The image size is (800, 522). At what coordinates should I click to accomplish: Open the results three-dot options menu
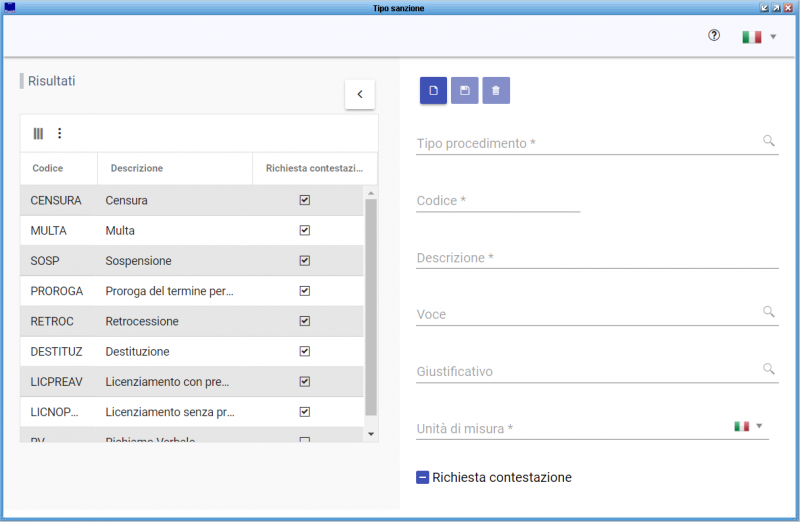click(59, 133)
